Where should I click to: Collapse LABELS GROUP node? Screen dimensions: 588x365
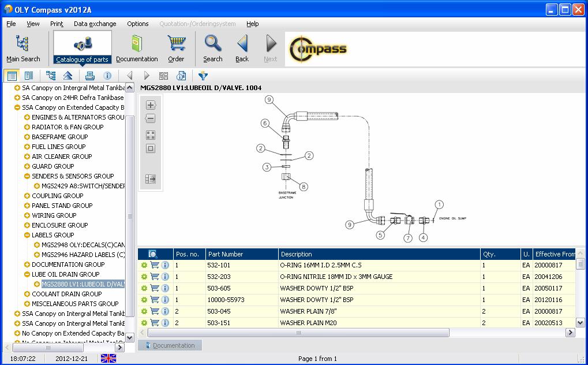pos(27,235)
